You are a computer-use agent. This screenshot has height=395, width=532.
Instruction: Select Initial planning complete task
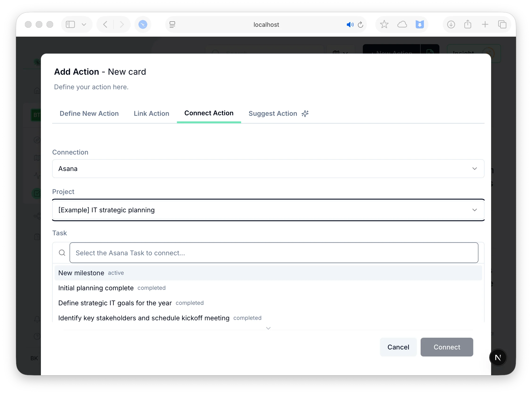tap(268, 288)
